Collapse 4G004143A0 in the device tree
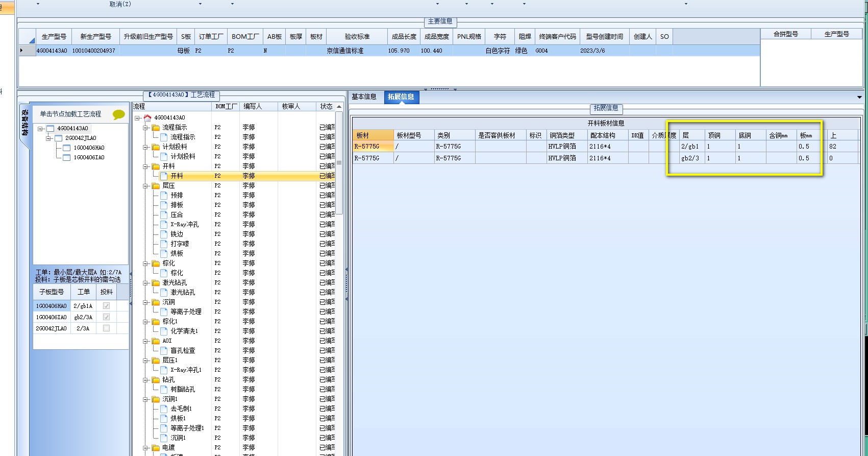868x456 pixels. click(x=40, y=129)
